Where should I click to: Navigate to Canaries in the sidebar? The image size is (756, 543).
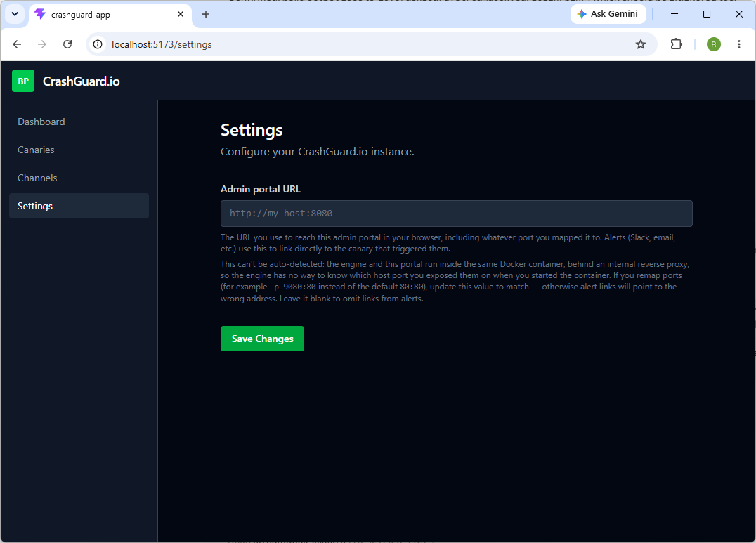pos(79,150)
